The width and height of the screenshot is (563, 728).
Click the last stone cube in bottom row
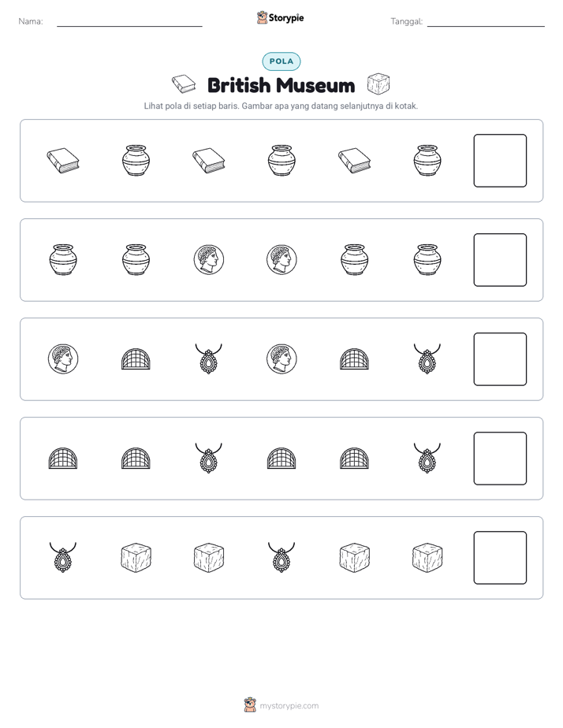coord(427,557)
